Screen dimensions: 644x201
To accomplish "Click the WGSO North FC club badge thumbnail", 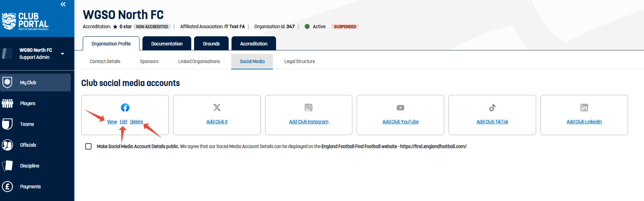I will (7, 54).
